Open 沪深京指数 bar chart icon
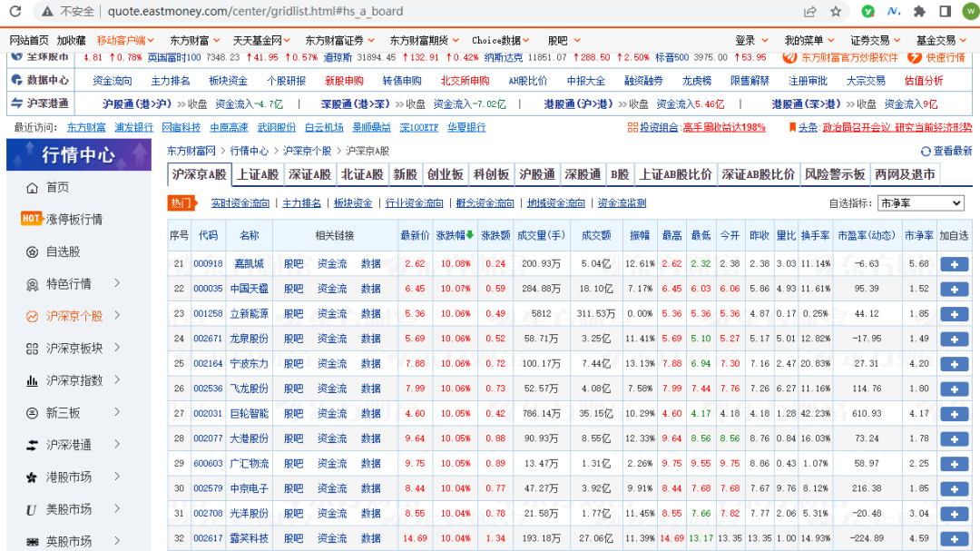 coord(33,381)
